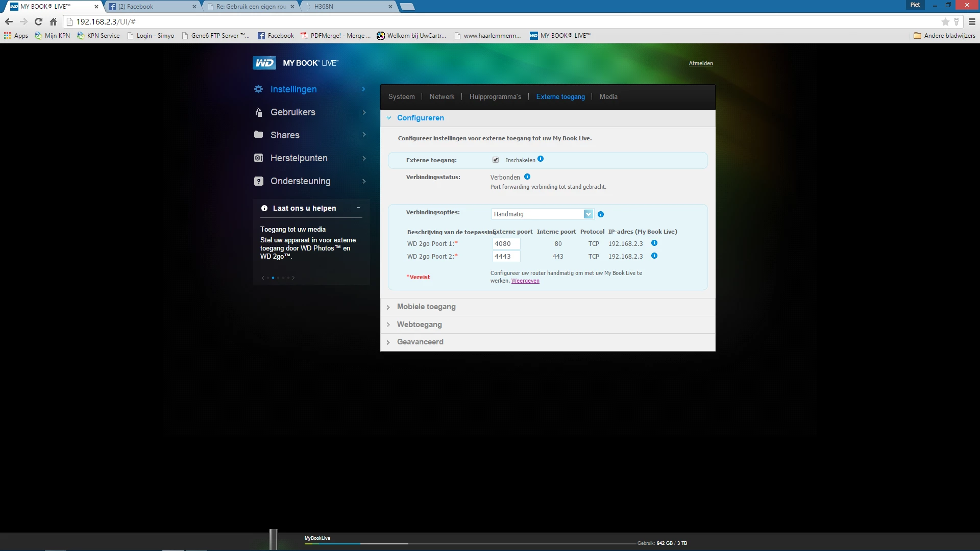Click the Instellingen gear icon
980x551 pixels.
click(259, 89)
